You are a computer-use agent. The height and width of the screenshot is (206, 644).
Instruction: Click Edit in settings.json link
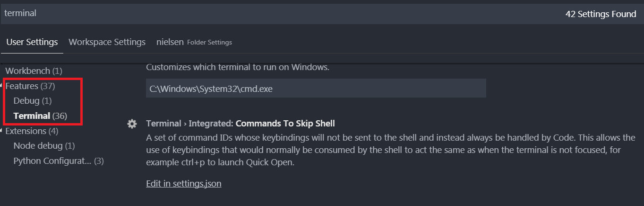184,183
